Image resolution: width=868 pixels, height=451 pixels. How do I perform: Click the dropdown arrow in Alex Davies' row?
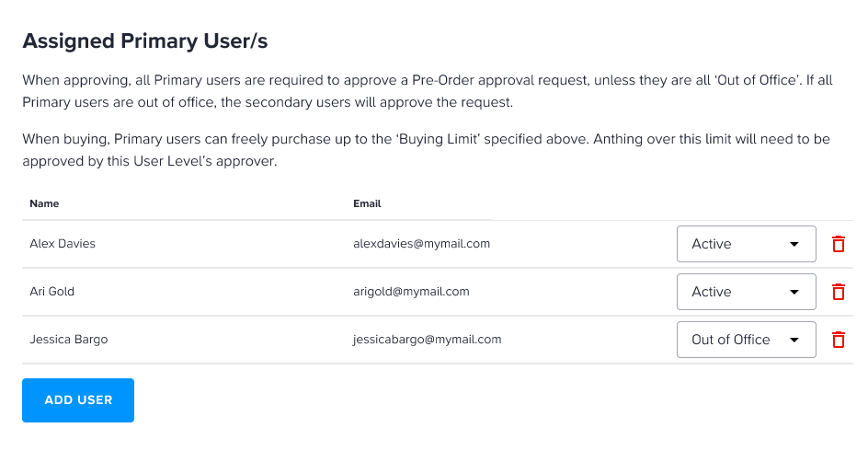click(794, 244)
